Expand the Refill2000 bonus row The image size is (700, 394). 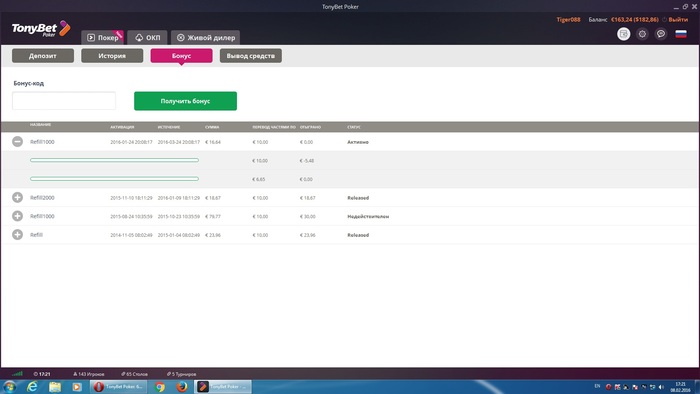coord(17,198)
